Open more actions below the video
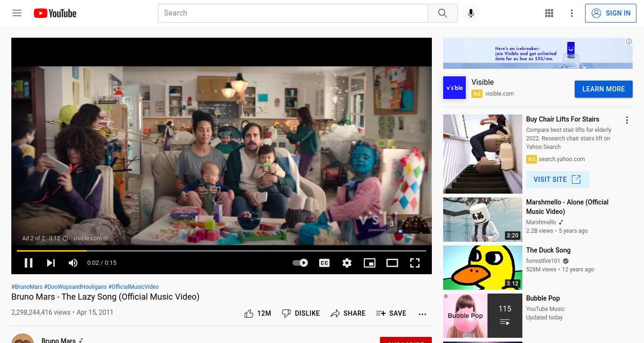Screen dimensions: 644x343 point(422,314)
